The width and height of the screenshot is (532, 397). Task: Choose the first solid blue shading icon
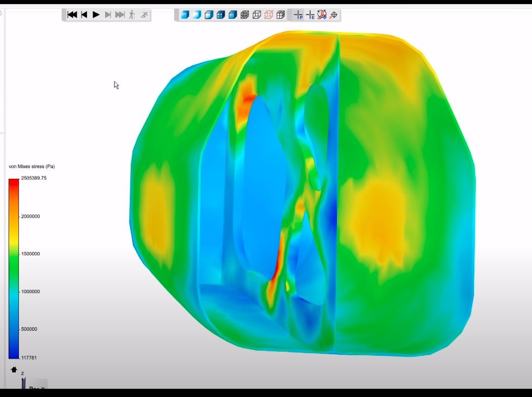(x=185, y=15)
